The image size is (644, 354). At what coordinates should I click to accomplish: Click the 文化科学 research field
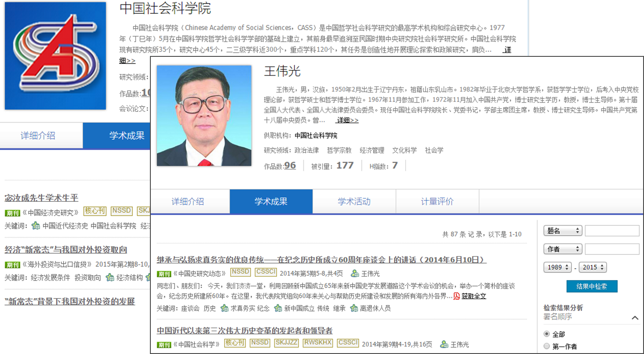click(405, 150)
